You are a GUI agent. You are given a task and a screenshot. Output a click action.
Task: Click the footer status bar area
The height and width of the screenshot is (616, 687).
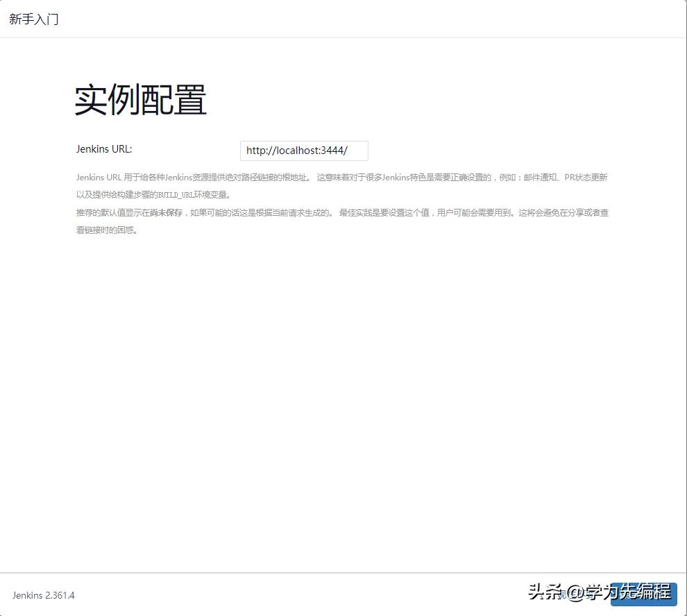point(278,595)
